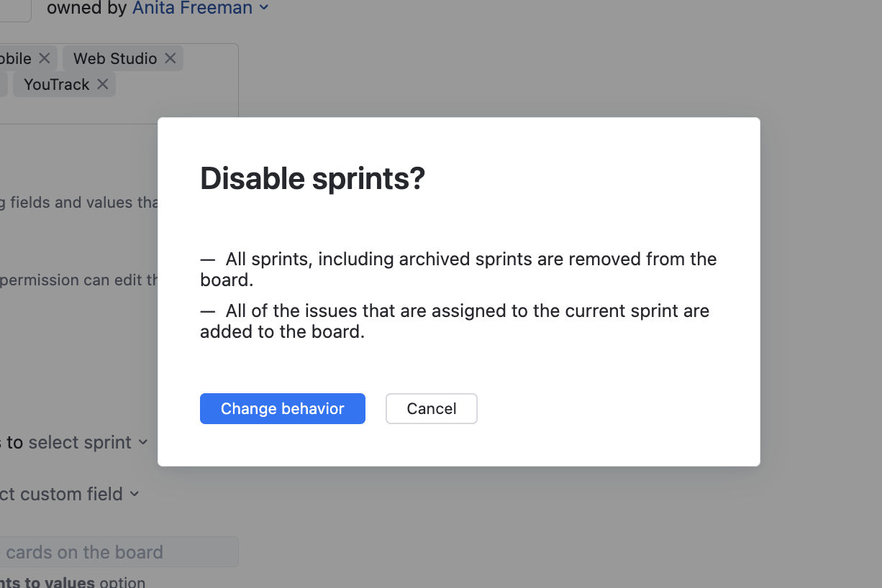
Task: Click the chevron beside Anita Freeman
Action: [x=264, y=8]
